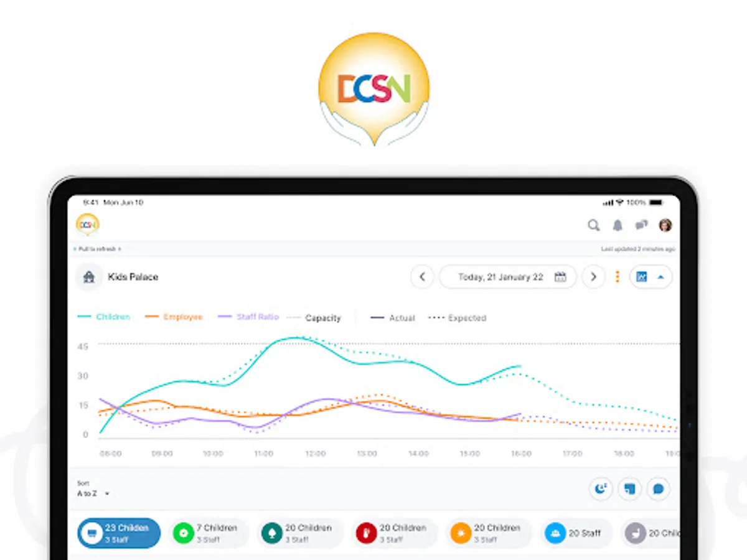This screenshot has height=560, width=747.
Task: Click the Kids Palace centre building icon
Action: (89, 277)
